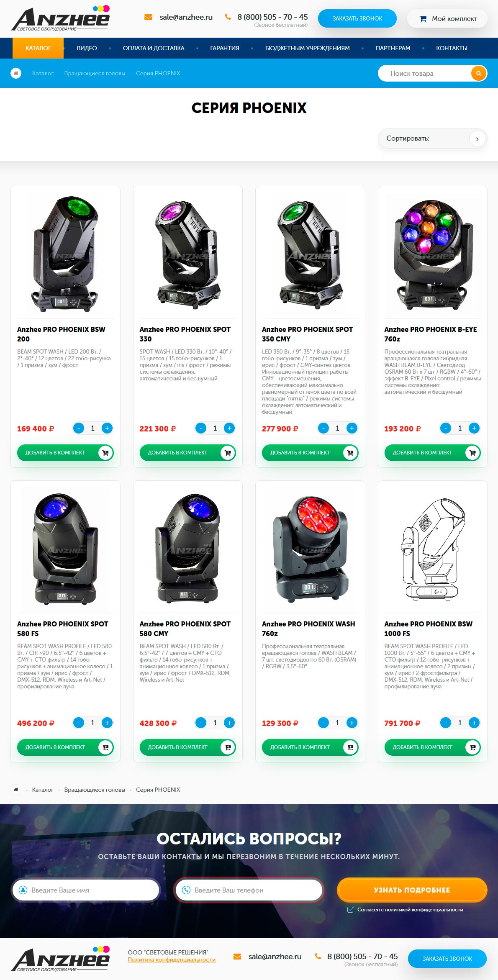Click the orange search magnifier icon
Viewport: 498px width, 980px height.
478,73
